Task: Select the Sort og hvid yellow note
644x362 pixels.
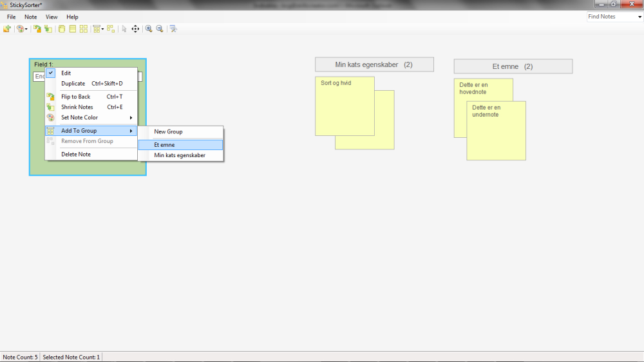Action: 345,106
